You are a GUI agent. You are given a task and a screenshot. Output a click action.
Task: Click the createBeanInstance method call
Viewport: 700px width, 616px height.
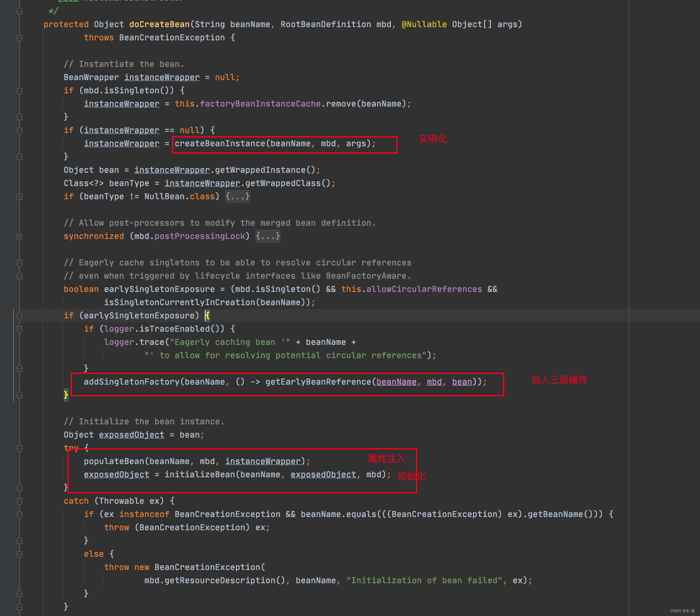pos(220,143)
